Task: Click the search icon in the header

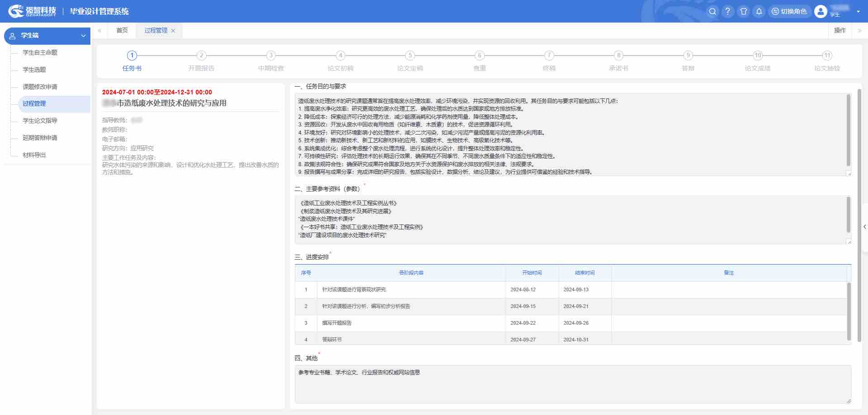Action: 712,11
